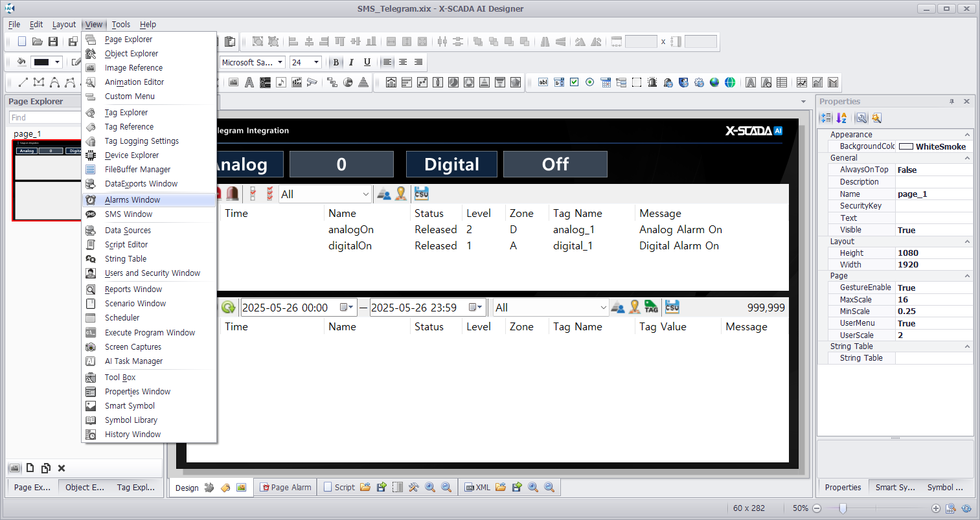The image size is (980, 520).
Task: Select the polyline drawing tool
Action: click(x=39, y=82)
